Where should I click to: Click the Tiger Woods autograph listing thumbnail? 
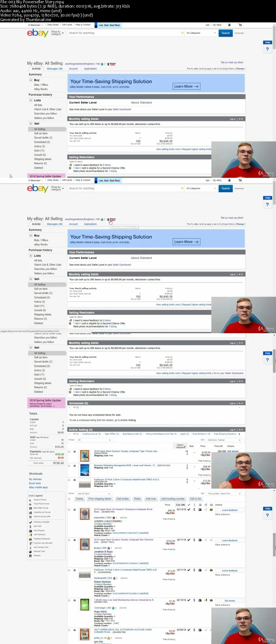[85, 456]
